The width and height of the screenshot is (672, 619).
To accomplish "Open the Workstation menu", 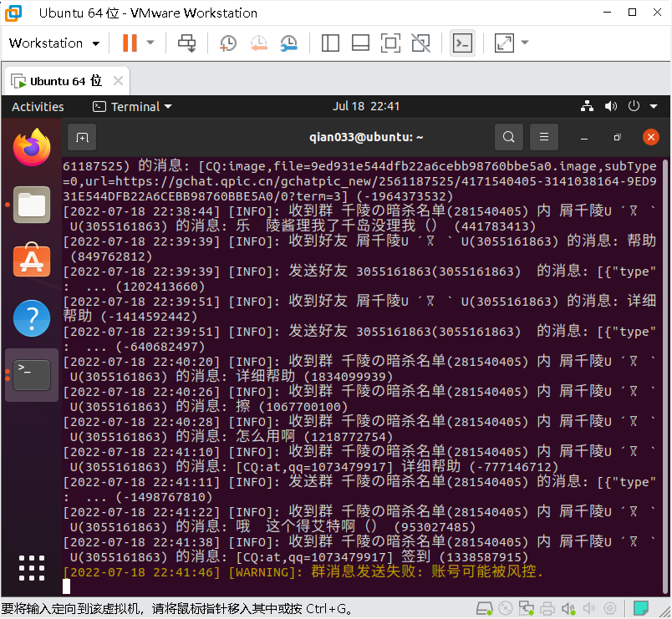I will point(54,43).
